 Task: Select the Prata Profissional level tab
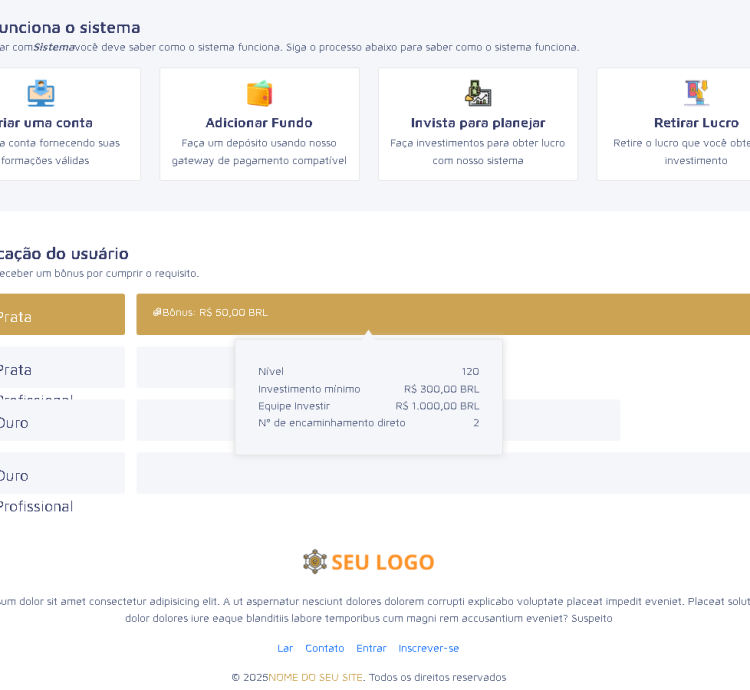60,368
